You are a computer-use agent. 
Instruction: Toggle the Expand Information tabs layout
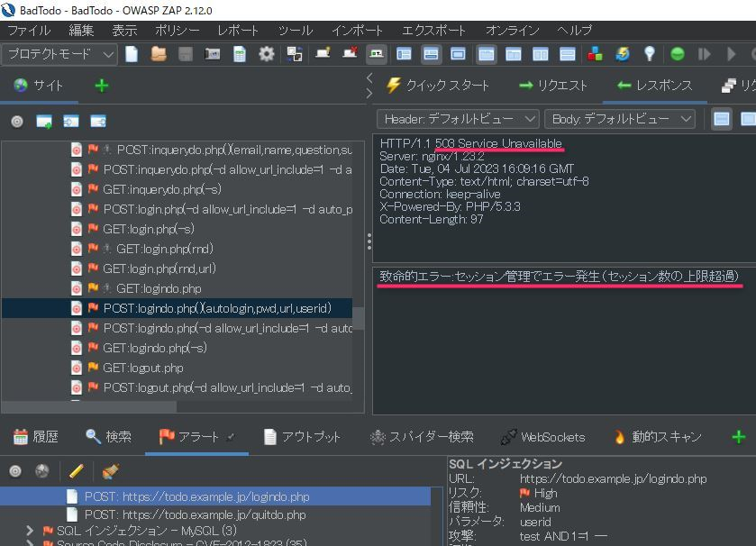point(431,54)
